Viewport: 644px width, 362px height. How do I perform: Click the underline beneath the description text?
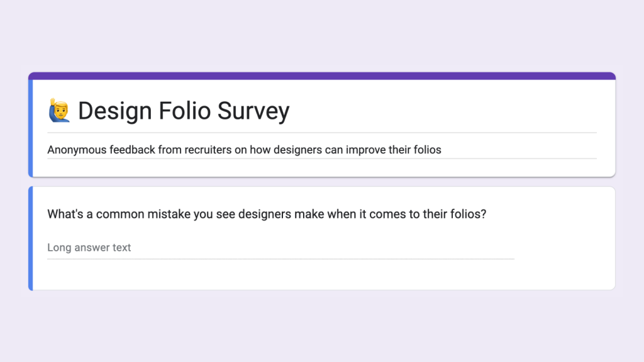322,160
